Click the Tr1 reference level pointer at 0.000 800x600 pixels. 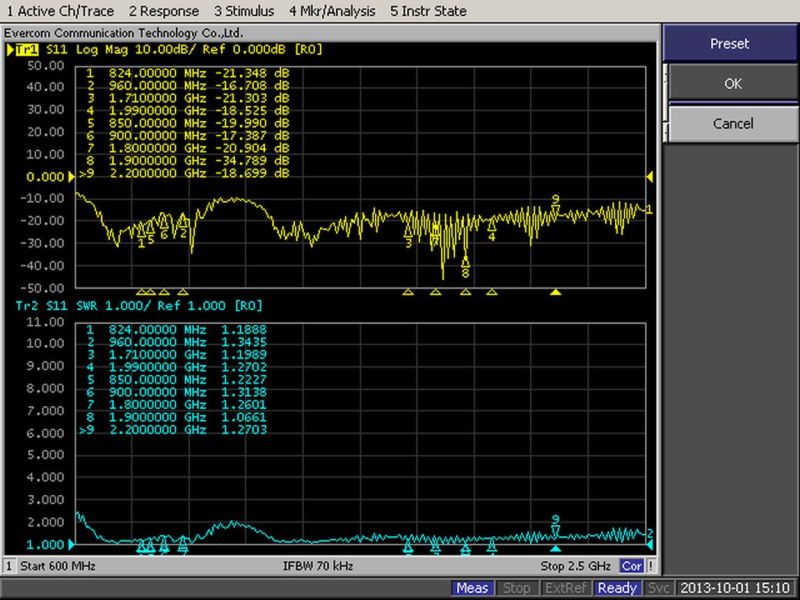tap(71, 177)
